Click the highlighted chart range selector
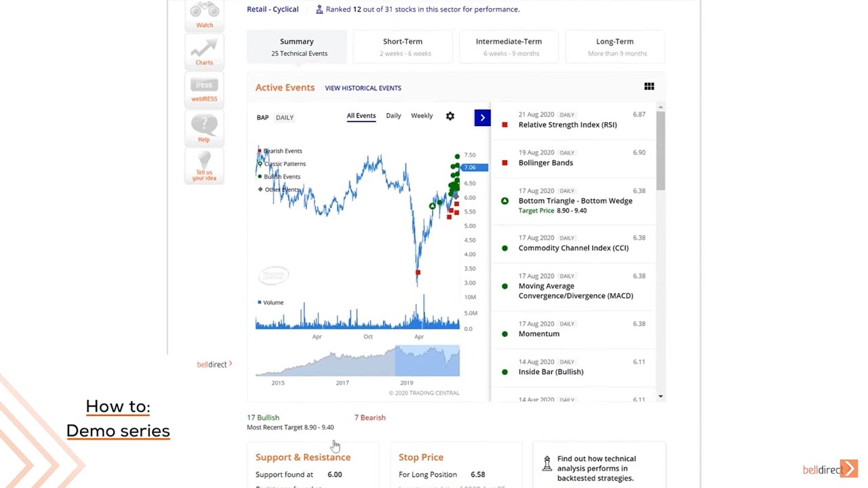 (427, 361)
